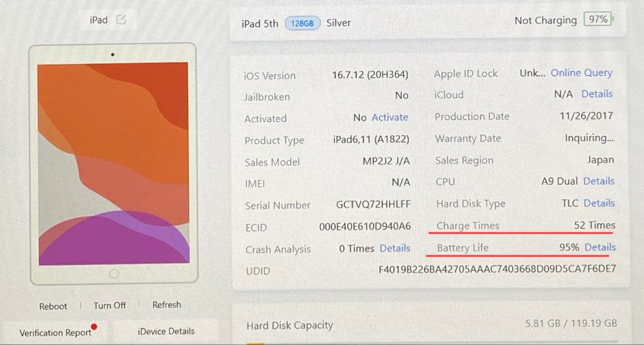The height and width of the screenshot is (345, 644).
Task: Click the Activate link
Action: (x=390, y=117)
